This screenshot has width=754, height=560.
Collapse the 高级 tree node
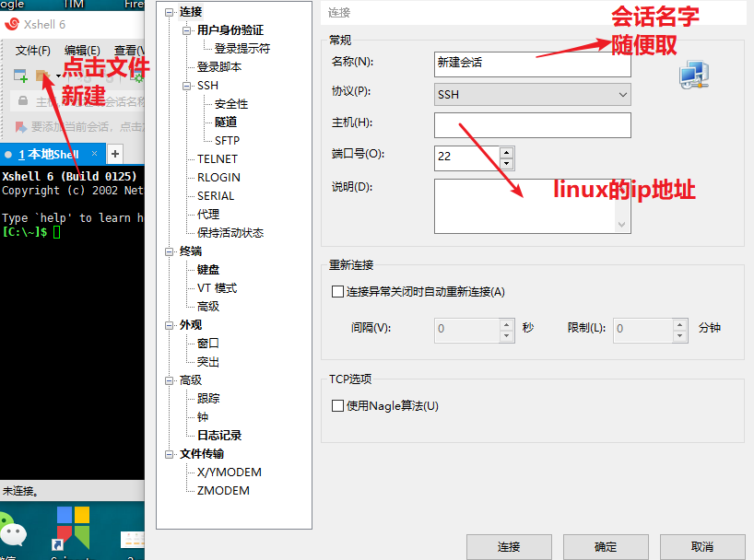click(x=169, y=380)
